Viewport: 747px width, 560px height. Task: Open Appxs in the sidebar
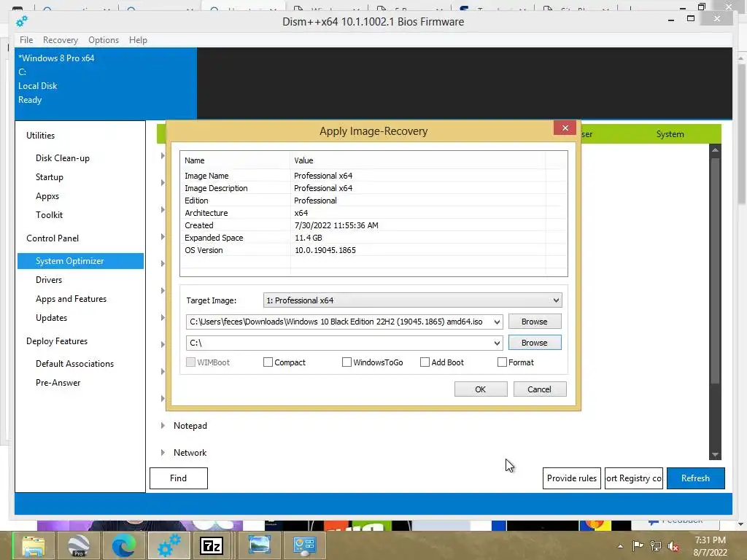point(47,196)
